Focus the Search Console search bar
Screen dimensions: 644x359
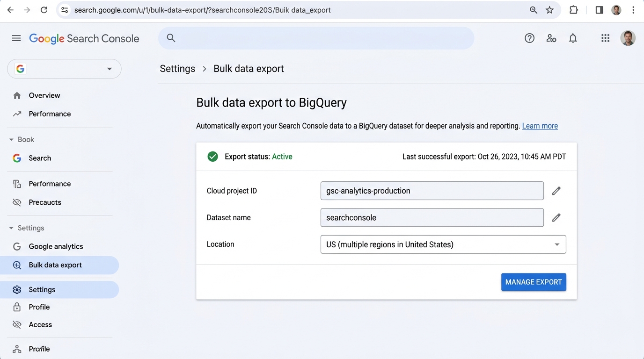(316, 38)
